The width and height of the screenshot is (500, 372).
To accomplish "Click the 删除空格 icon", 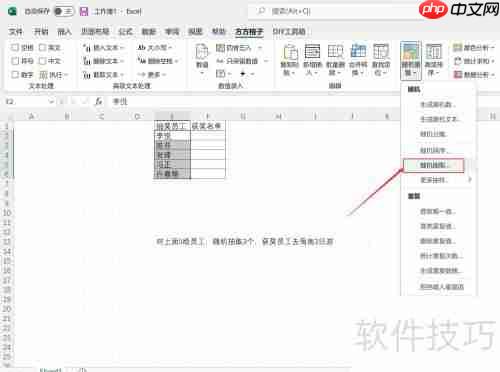I will tap(142, 61).
